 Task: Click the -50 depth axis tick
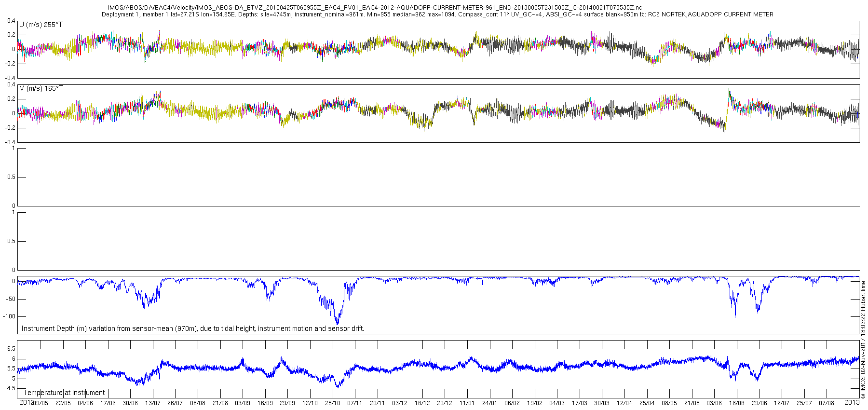click(10, 299)
